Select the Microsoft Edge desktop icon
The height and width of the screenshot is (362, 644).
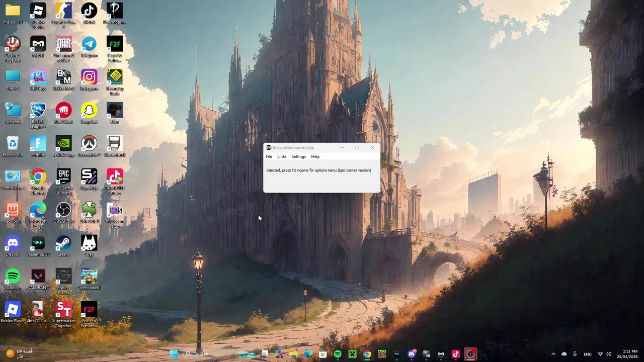38,215
